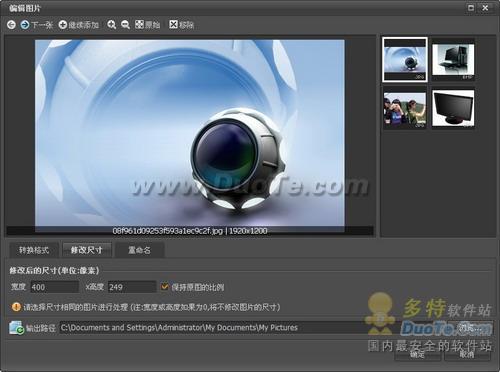500x372 pixels.
Task: Click the height field showing 249
Action: tap(132, 287)
